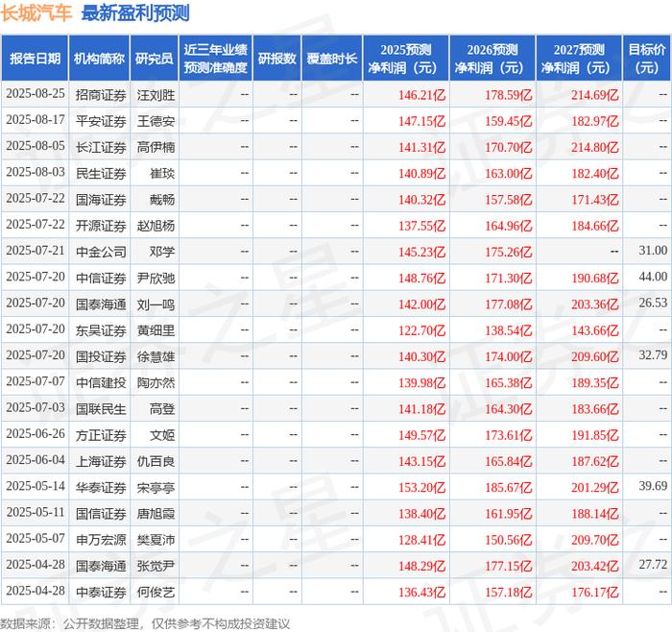Click analyst name 崔琰
Screen dimensions: 672x632
click(x=162, y=173)
